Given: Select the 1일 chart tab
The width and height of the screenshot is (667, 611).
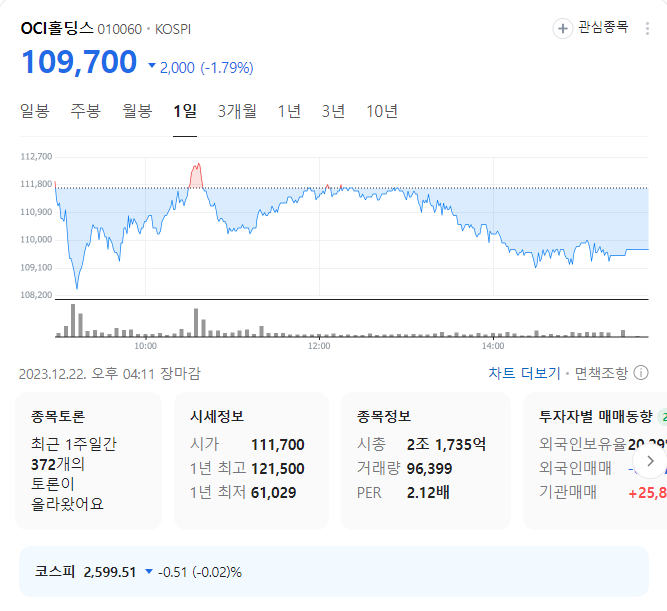Looking at the screenshot, I should coord(185,111).
